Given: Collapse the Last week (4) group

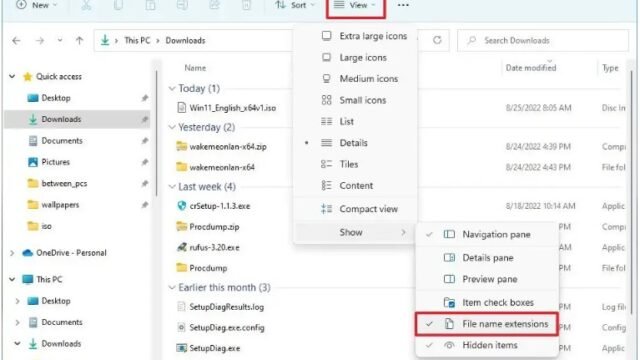Looking at the screenshot, I should pyautogui.click(x=172, y=187).
